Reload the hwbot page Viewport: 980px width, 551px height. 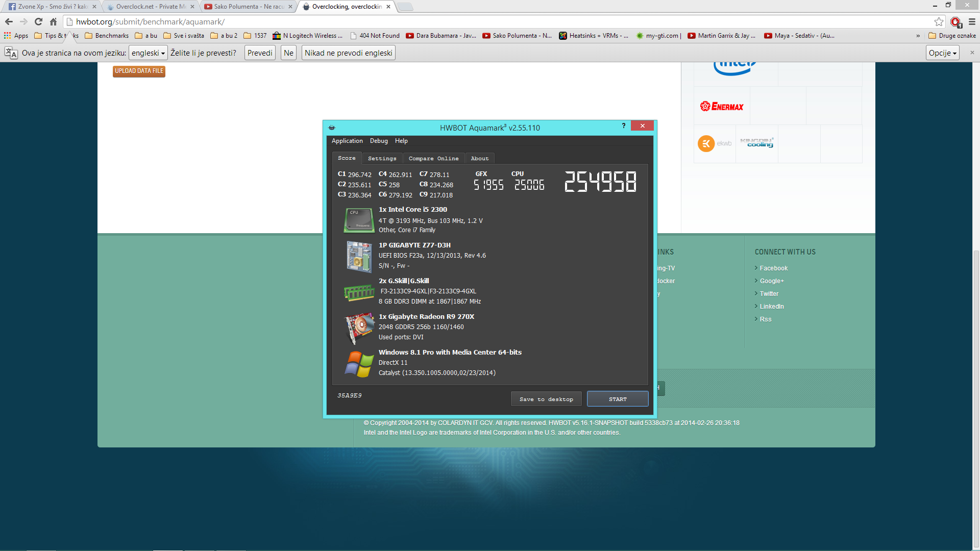[38, 21]
